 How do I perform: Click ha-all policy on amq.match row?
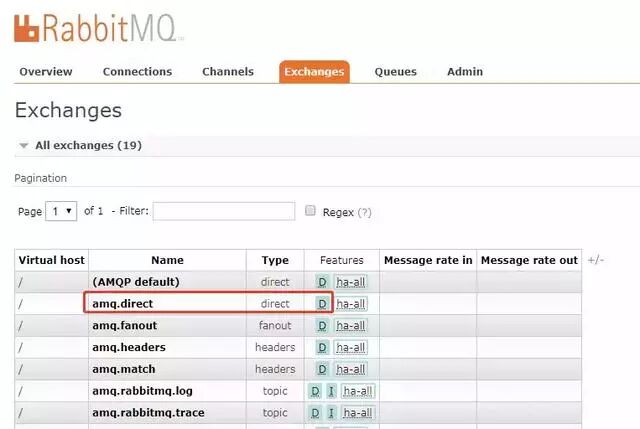tap(351, 369)
